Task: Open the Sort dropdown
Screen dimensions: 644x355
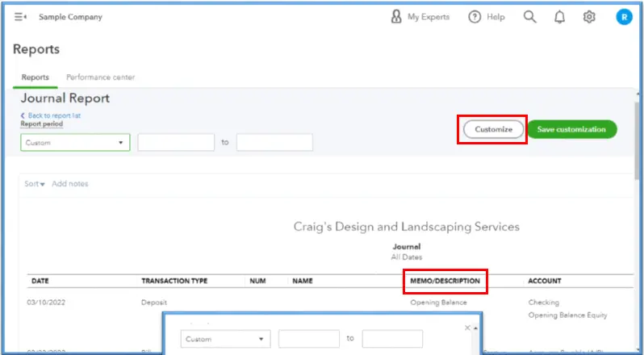Action: (x=35, y=184)
